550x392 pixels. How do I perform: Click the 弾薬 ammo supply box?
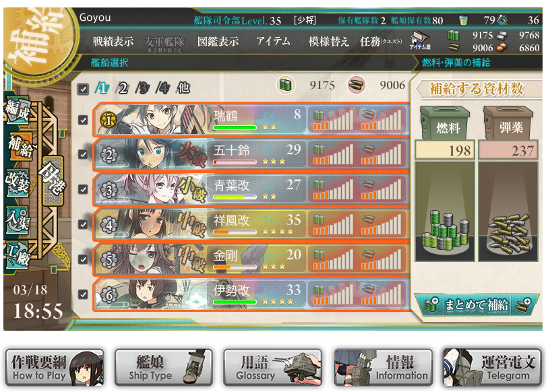tap(508, 123)
